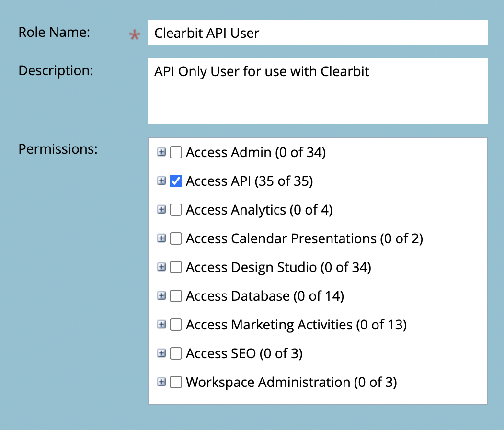Select 'Access Design Studio (0 of 34)' text
504x430 pixels.
pos(279,267)
